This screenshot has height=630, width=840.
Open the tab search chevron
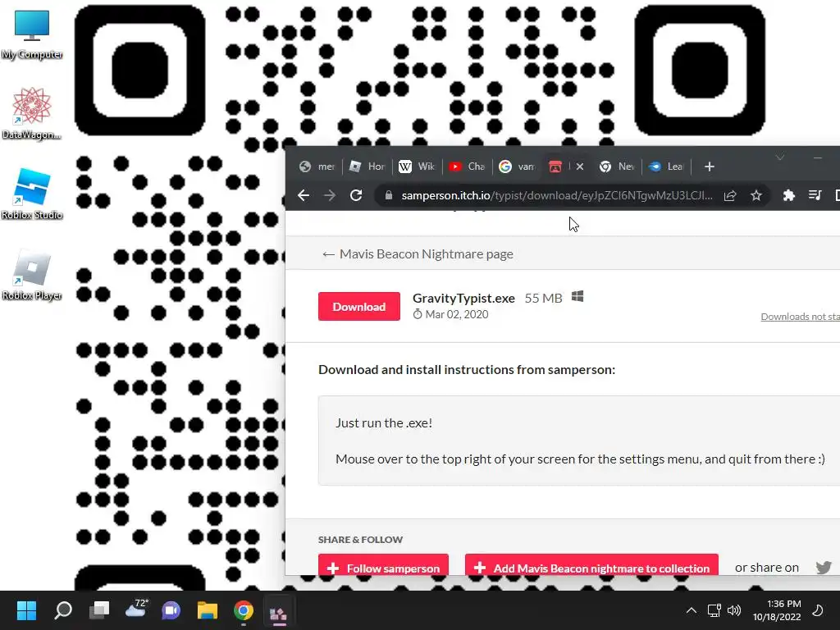tap(780, 157)
